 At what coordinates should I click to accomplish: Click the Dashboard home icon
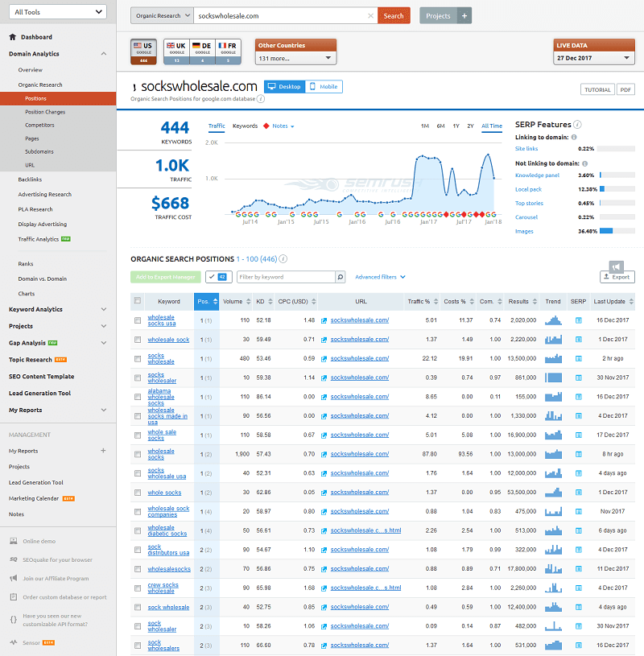13,37
